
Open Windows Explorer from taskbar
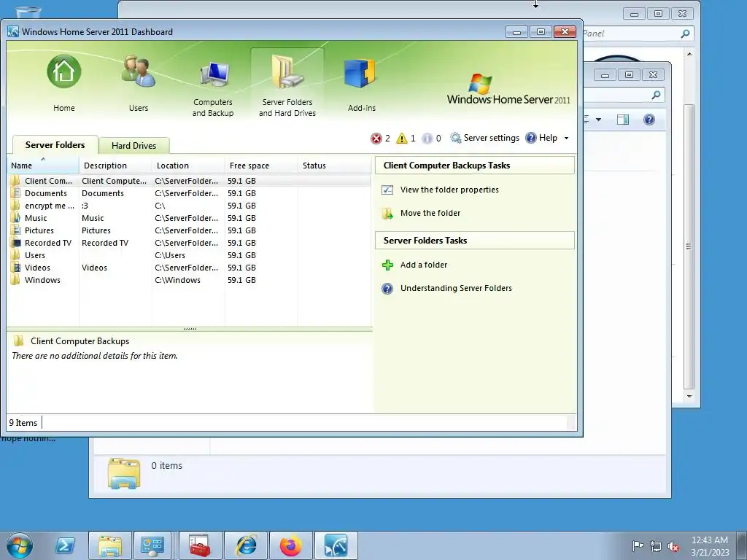point(110,545)
